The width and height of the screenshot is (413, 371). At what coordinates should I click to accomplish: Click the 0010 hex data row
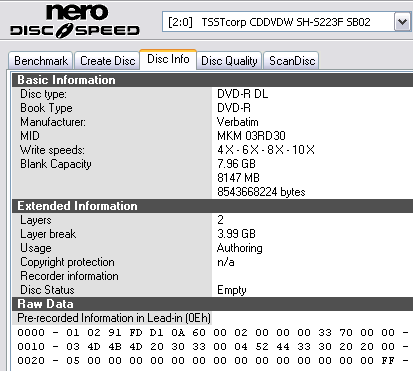point(212,347)
